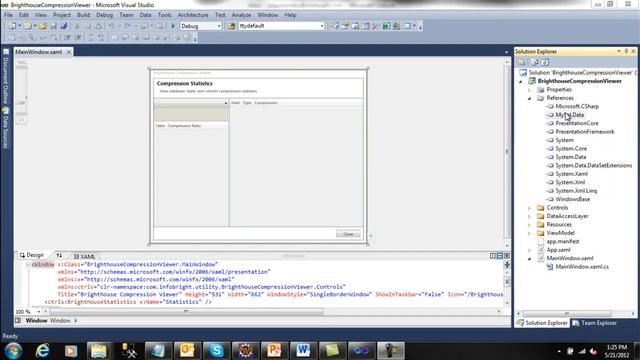Click the combo box in the designer preview
This screenshot has height=360, width=640.
click(x=191, y=103)
